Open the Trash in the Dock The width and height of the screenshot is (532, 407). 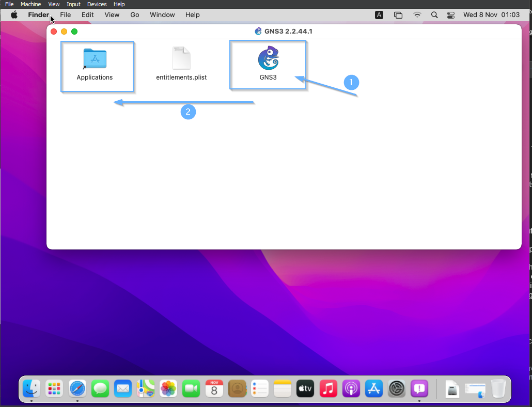tap(498, 388)
